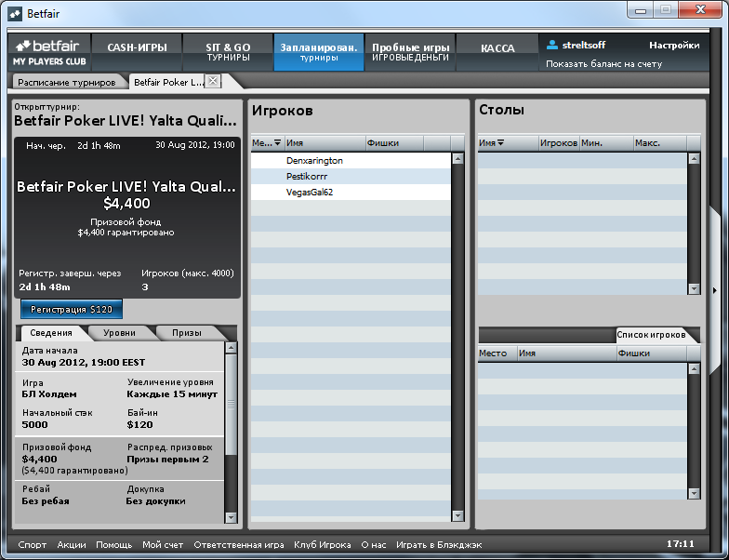Image resolution: width=729 pixels, height=560 pixels.
Task: Click the user profile icon next to streltsoff
Action: click(552, 45)
